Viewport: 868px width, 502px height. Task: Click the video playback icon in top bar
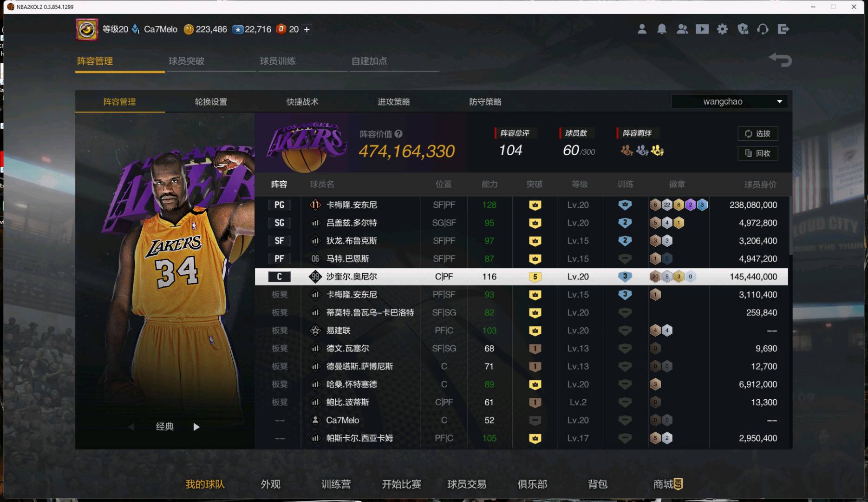tap(702, 29)
